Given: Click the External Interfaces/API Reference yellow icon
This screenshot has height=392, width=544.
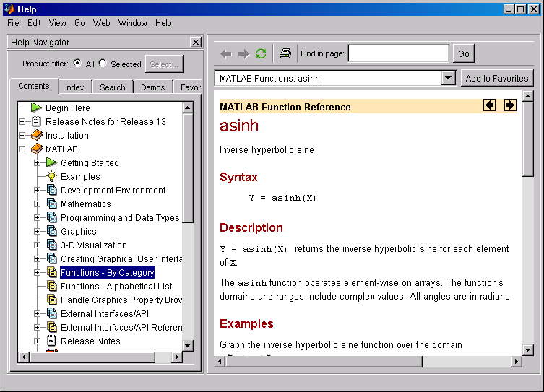Looking at the screenshot, I should [x=52, y=327].
